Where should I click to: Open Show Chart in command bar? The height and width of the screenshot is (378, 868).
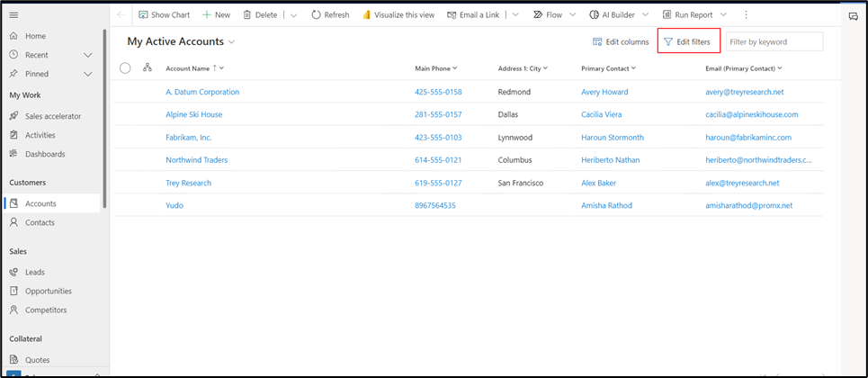[x=163, y=15]
